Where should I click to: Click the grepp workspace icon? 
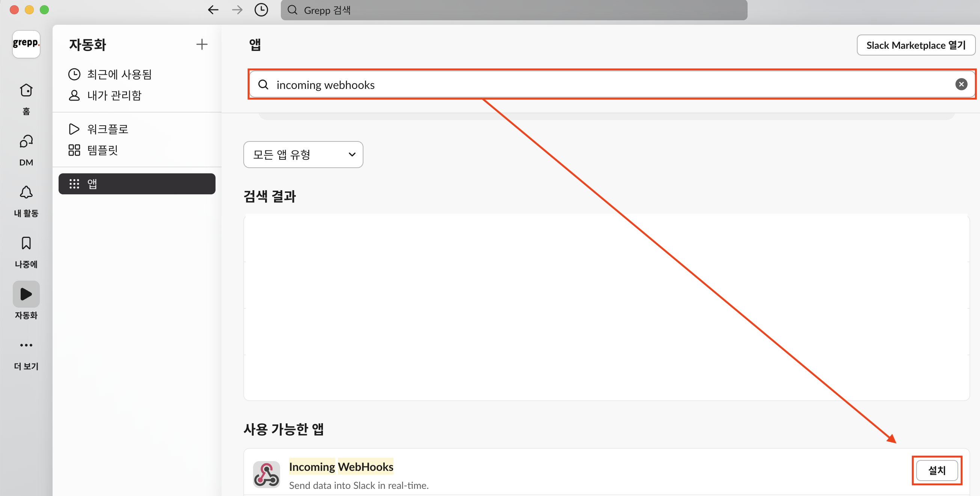(26, 44)
